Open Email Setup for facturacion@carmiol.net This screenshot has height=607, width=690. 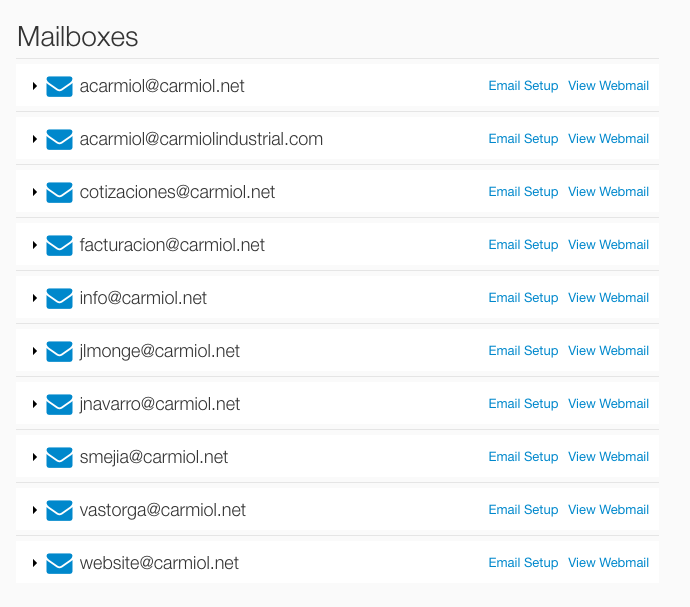point(523,245)
